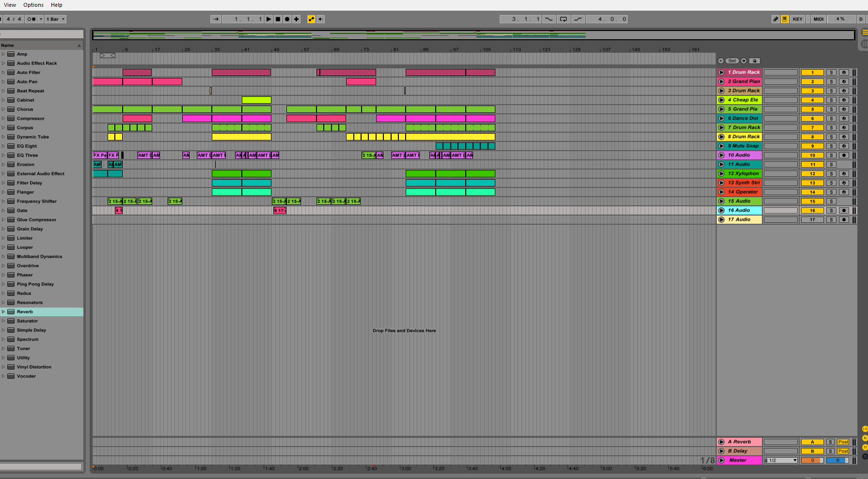
Task: Click the Stop button in transport
Action: click(x=278, y=19)
